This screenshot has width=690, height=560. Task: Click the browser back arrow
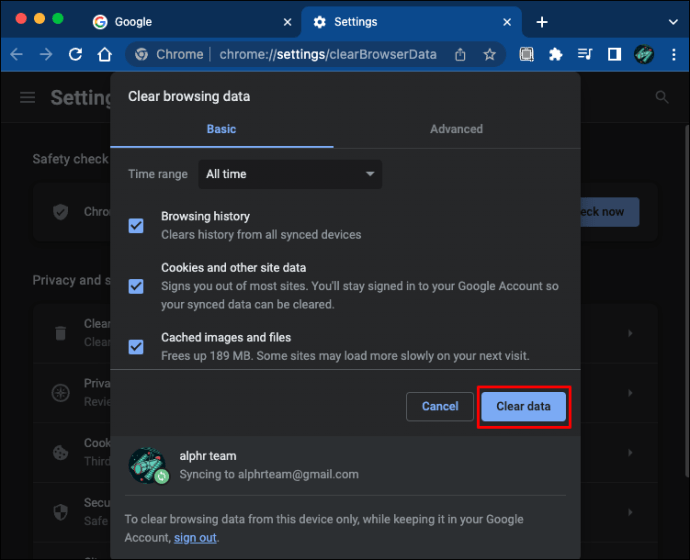16,54
